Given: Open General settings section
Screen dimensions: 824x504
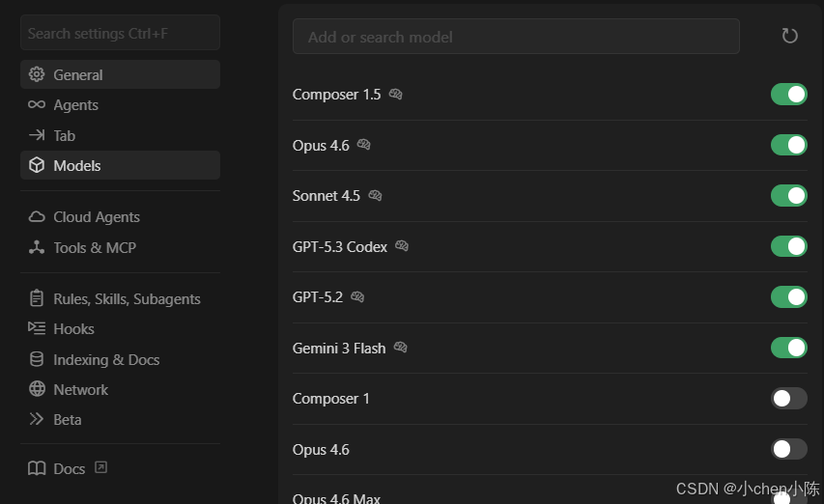Looking at the screenshot, I should (120, 74).
